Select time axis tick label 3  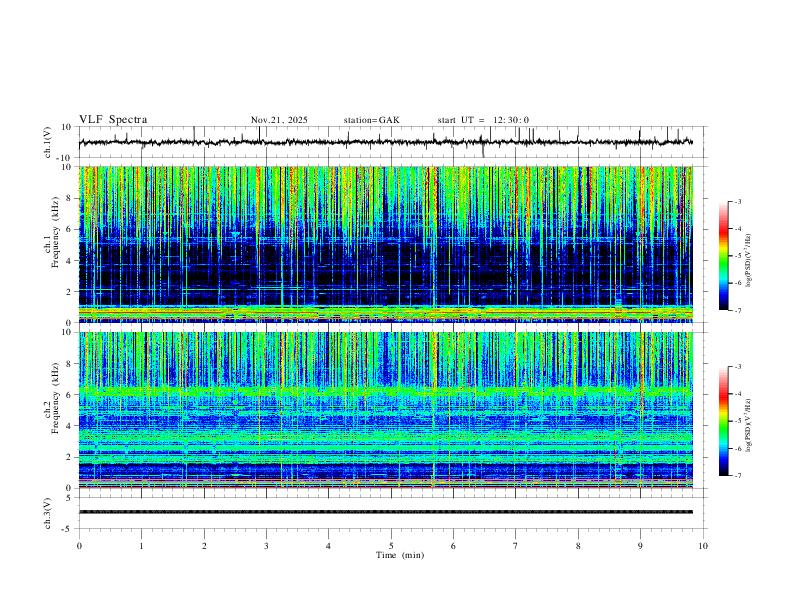tap(266, 546)
